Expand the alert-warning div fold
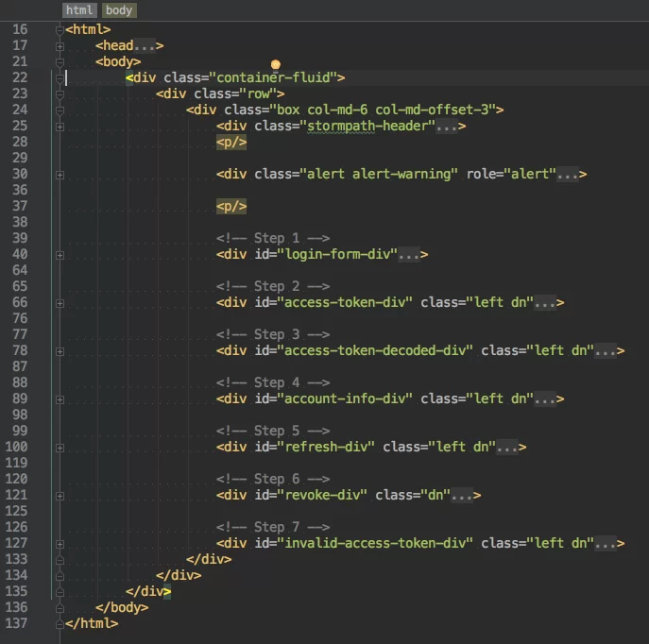This screenshot has width=649, height=644. tap(60, 175)
